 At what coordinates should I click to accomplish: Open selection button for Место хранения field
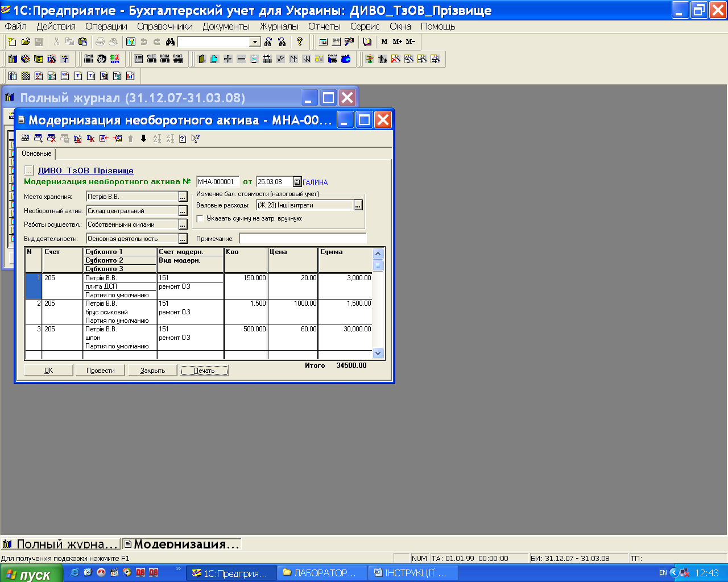click(183, 197)
